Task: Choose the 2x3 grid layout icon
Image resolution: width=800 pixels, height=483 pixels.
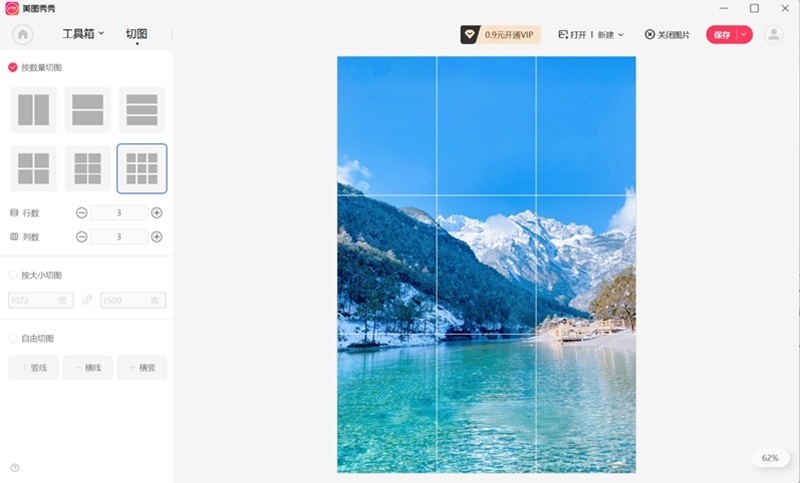Action: [x=88, y=168]
